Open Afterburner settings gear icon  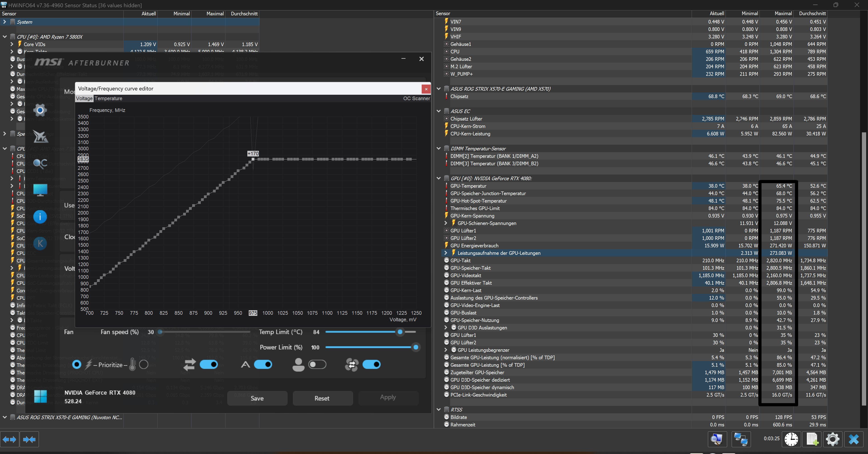(x=40, y=110)
